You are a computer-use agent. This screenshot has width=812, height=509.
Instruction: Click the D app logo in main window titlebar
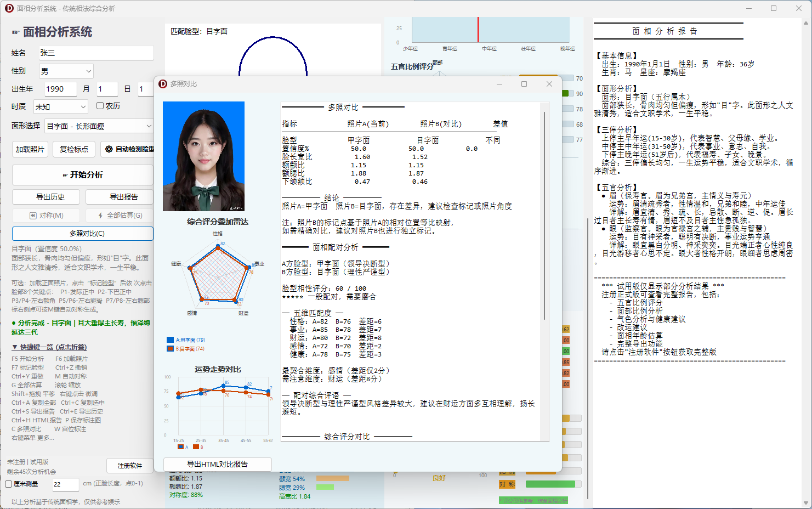click(x=8, y=8)
